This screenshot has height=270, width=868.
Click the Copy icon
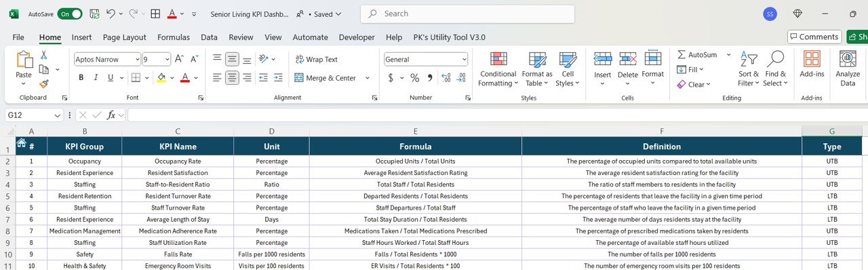coord(44,69)
